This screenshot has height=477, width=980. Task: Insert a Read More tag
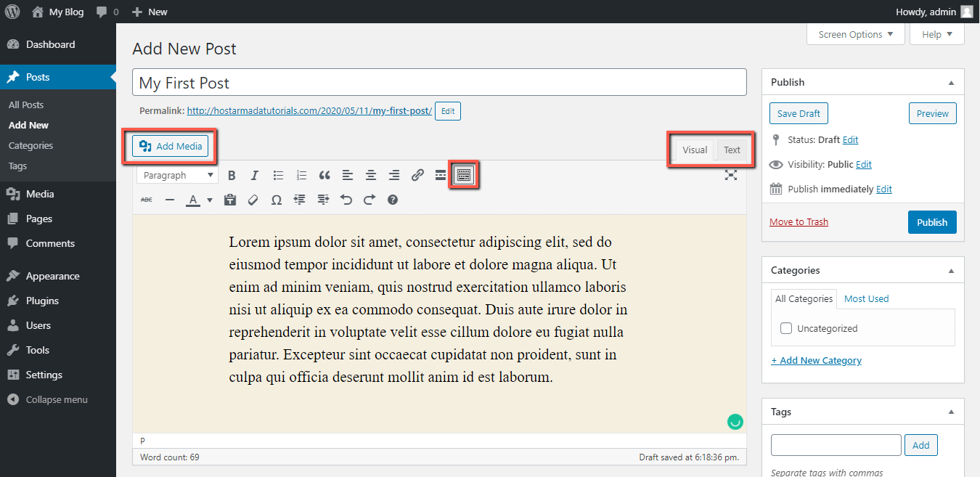(441, 175)
